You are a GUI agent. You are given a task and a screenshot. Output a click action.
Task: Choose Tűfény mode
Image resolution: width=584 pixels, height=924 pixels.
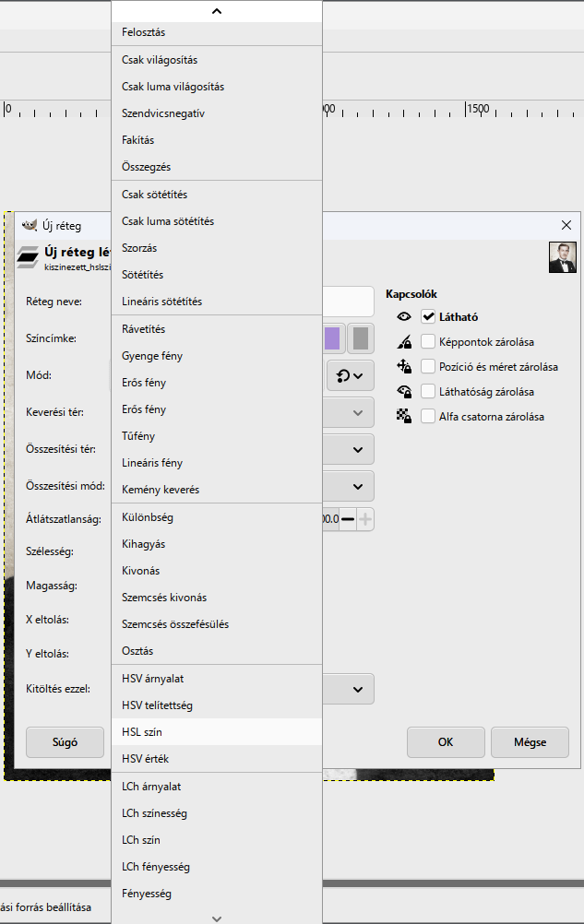point(217,436)
